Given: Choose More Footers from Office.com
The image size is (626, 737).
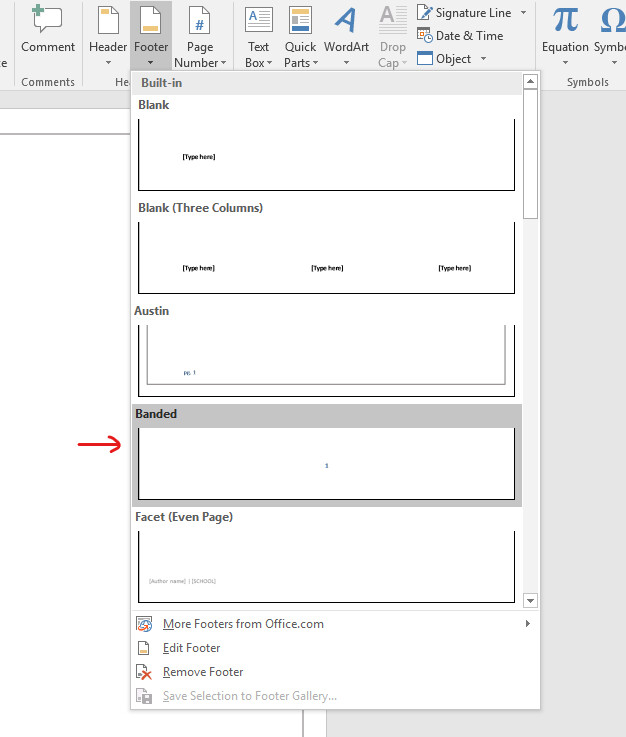Looking at the screenshot, I should [335, 624].
